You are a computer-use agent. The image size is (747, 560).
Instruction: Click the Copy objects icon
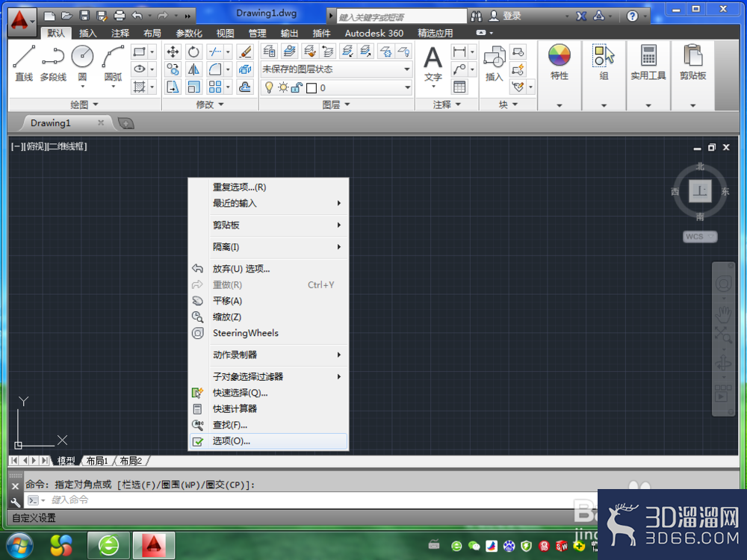click(x=173, y=69)
